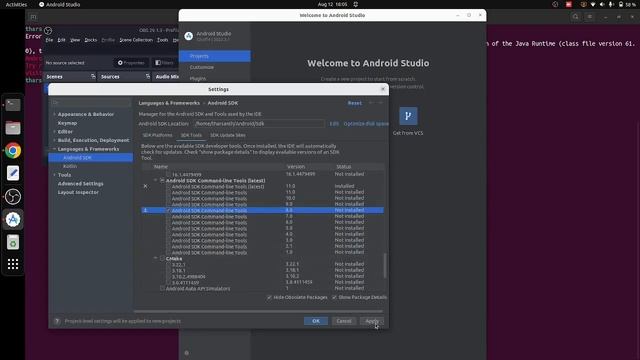
Task: Click Activities in the top bar
Action: pyautogui.click(x=16, y=4)
